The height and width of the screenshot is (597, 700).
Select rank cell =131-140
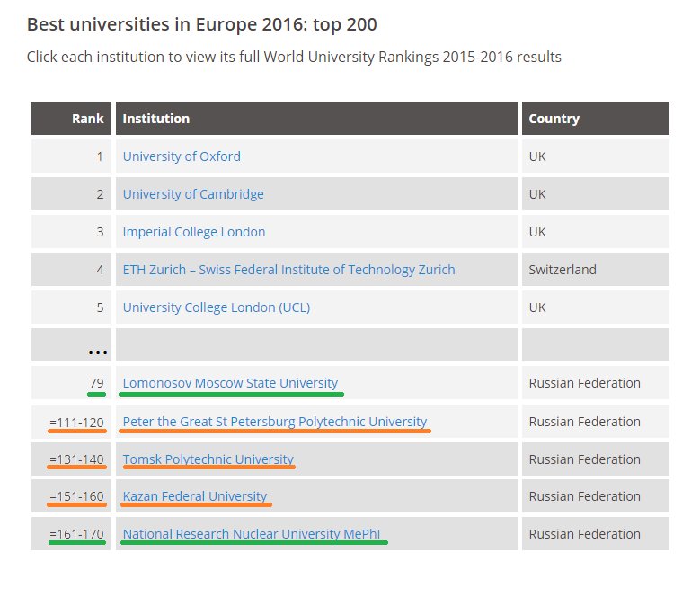[71, 459]
